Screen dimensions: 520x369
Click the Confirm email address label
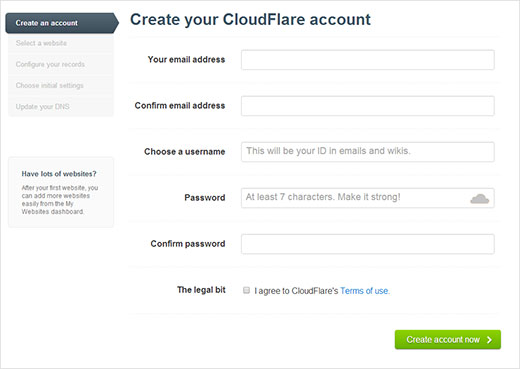coord(180,105)
